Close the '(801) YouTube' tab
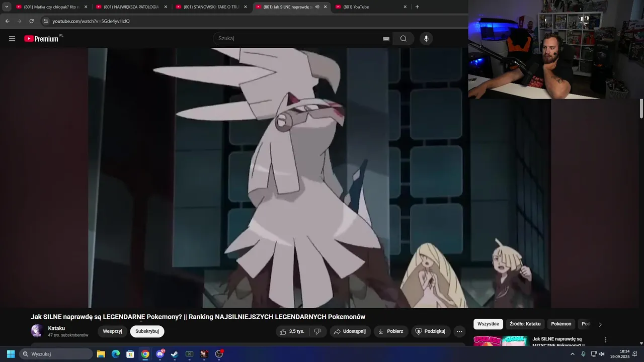The height and width of the screenshot is (362, 644). click(x=405, y=7)
